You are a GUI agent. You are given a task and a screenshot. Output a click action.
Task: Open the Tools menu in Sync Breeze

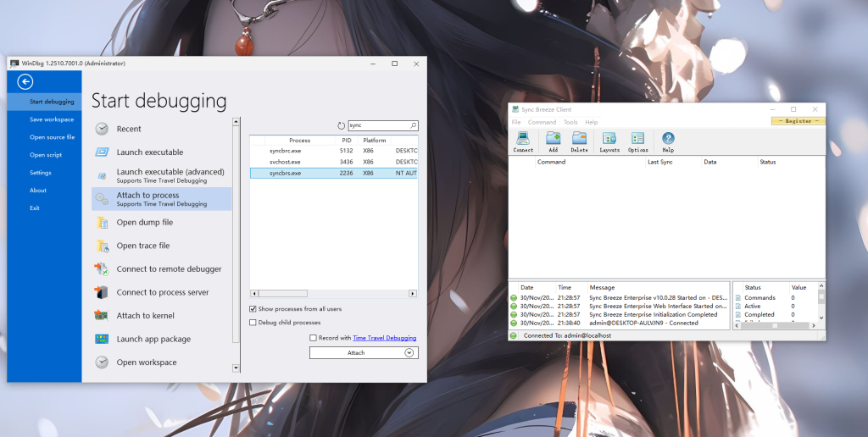pos(570,122)
